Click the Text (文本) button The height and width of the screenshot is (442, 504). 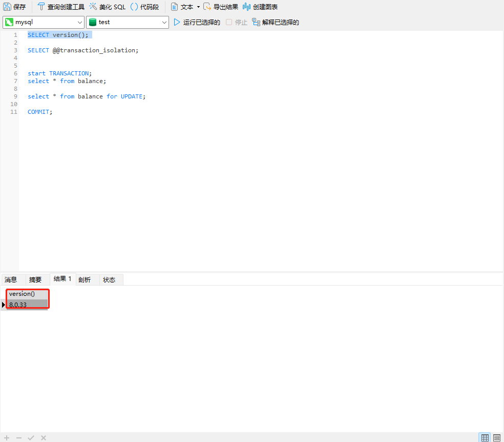tap(182, 7)
